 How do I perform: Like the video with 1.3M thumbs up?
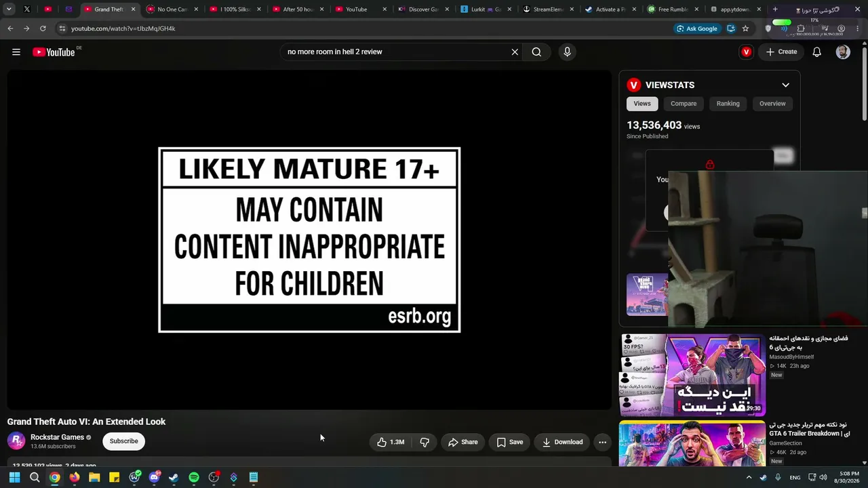(391, 442)
